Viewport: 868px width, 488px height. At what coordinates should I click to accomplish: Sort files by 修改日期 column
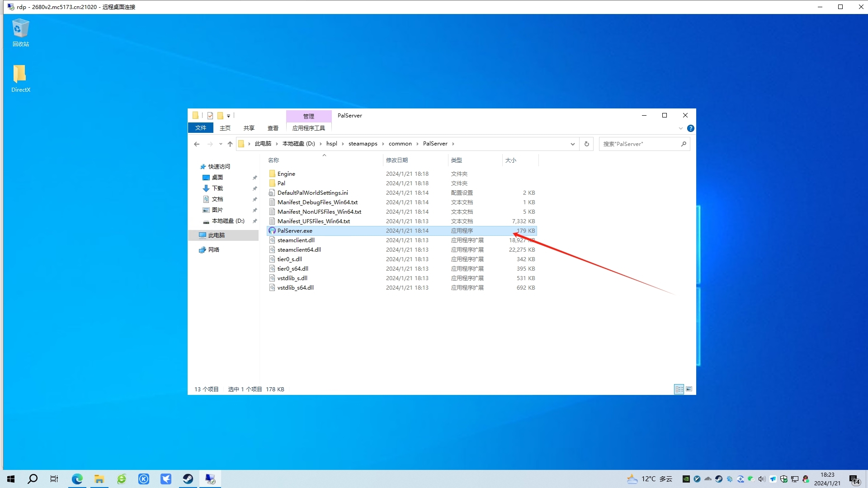[397, 160]
